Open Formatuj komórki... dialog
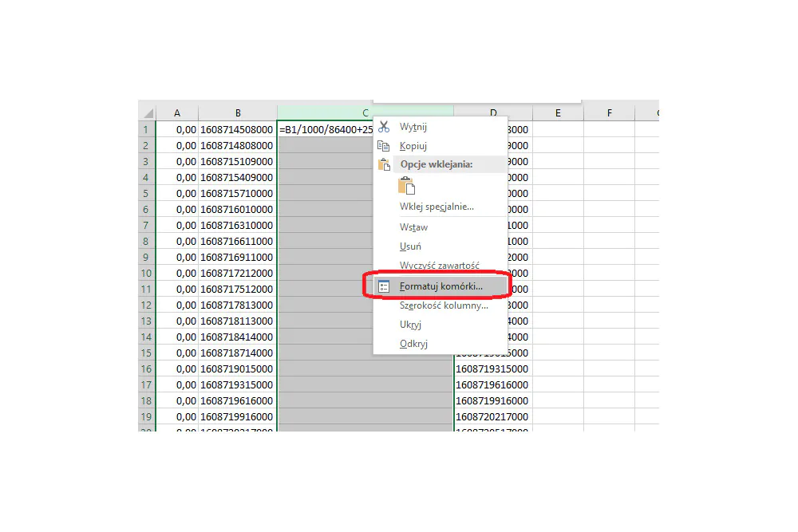 coord(441,286)
